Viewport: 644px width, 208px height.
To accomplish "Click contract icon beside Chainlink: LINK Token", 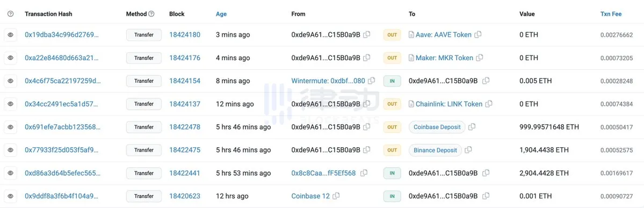I will point(411,104).
